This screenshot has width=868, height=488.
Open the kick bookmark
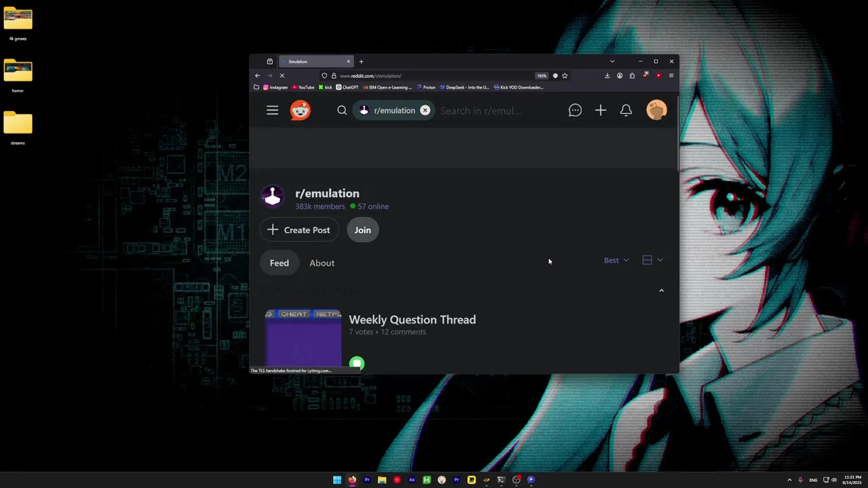(325, 87)
